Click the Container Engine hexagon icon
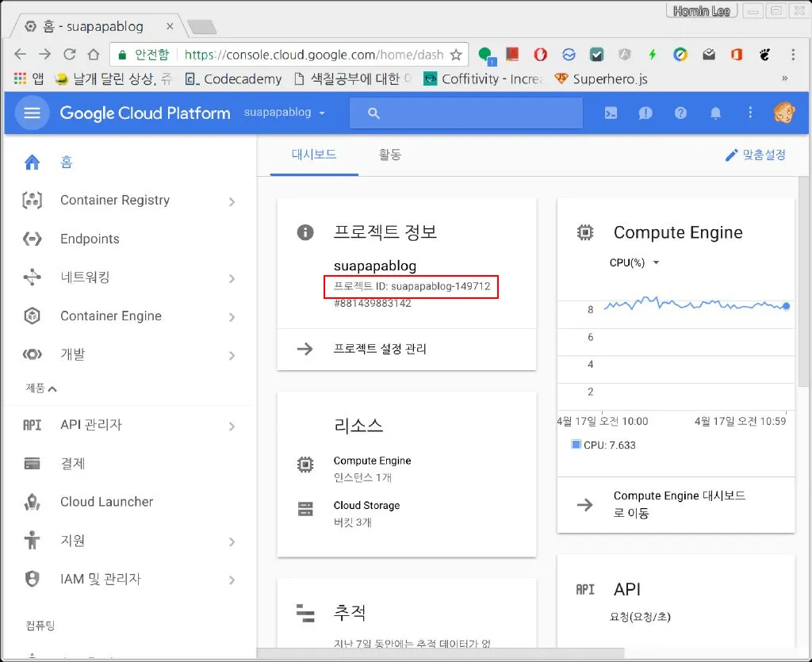Image resolution: width=812 pixels, height=662 pixels. click(x=32, y=316)
